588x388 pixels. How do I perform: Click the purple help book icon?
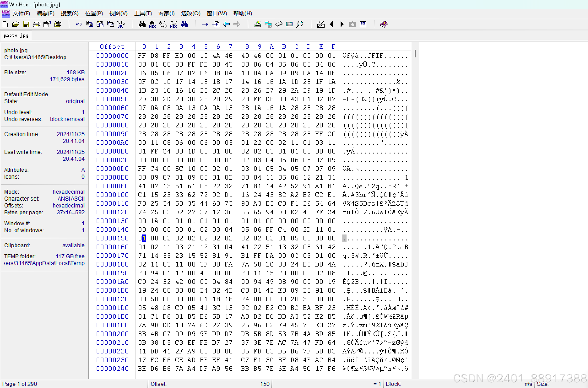tap(384, 24)
